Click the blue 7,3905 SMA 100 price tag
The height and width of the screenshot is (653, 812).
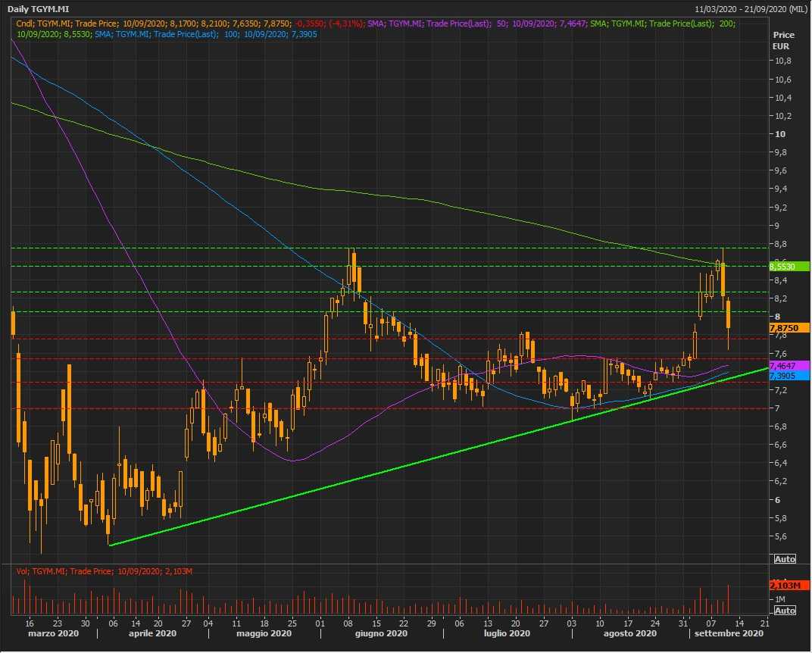pos(788,376)
